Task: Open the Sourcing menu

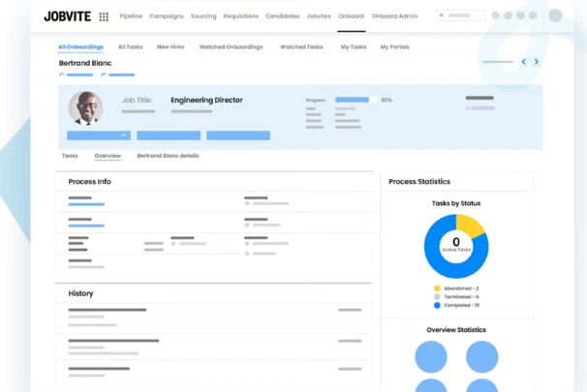Action: coord(203,16)
